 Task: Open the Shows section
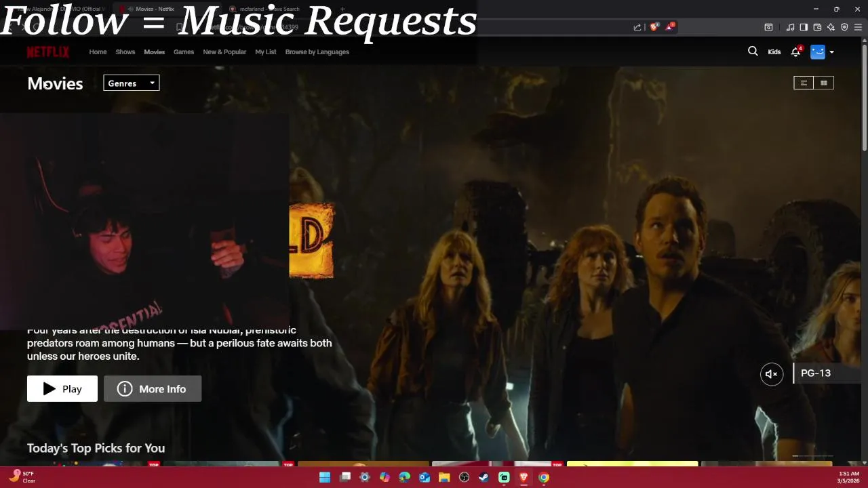pyautogui.click(x=125, y=52)
